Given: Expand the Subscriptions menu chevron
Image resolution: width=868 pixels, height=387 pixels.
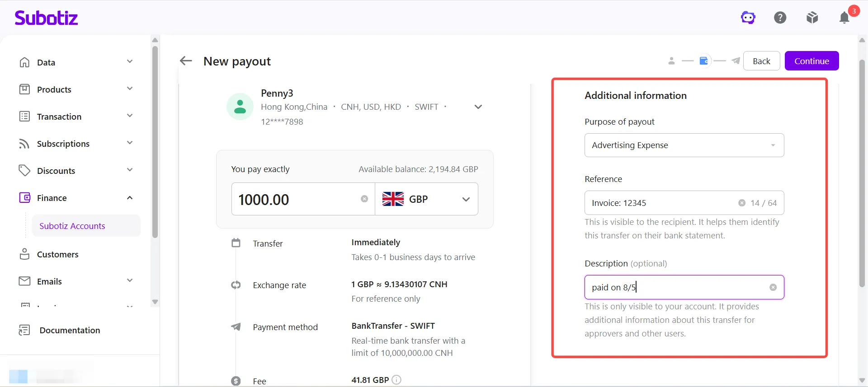Looking at the screenshot, I should click(130, 143).
